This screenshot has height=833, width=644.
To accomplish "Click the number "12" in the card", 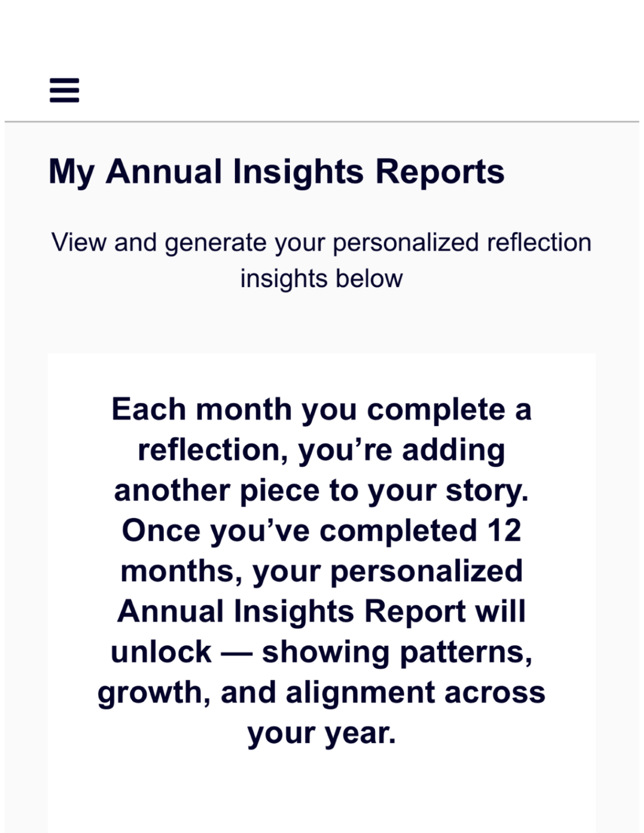I will tap(504, 531).
